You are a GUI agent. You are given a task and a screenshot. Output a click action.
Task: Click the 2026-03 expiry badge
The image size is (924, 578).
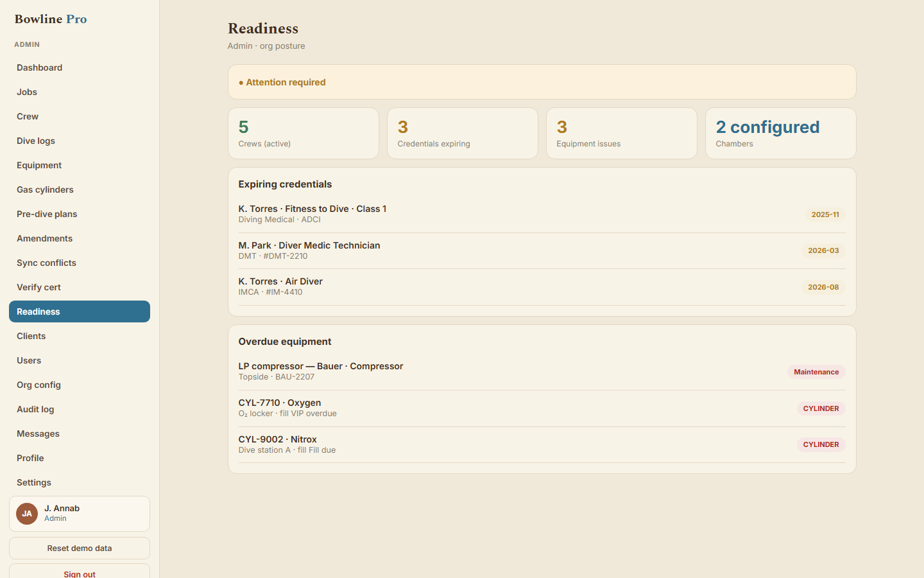coord(823,250)
